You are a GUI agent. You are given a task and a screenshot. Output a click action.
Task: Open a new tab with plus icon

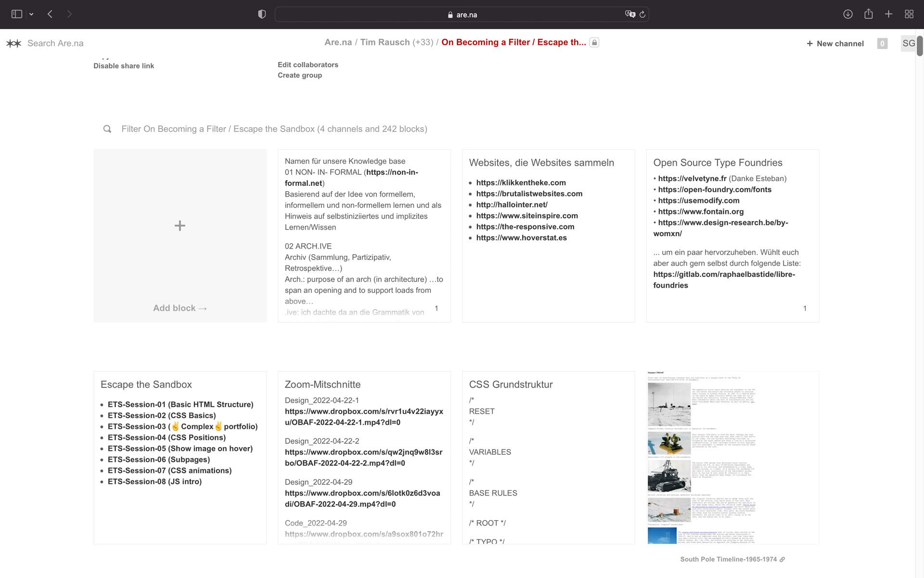click(x=888, y=14)
